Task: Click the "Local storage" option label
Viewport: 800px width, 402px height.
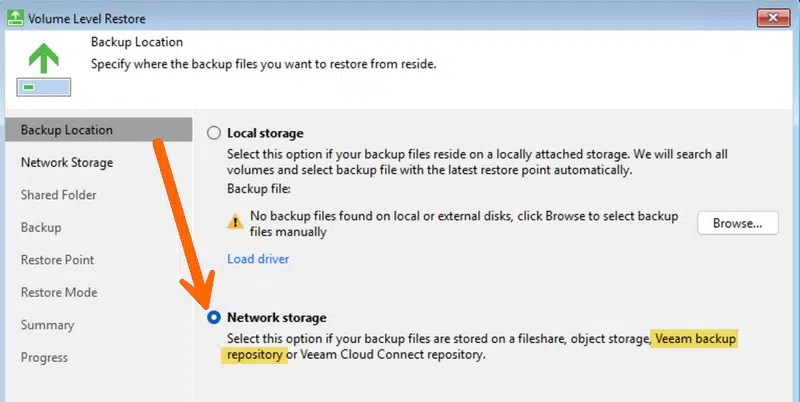Action: (x=265, y=133)
